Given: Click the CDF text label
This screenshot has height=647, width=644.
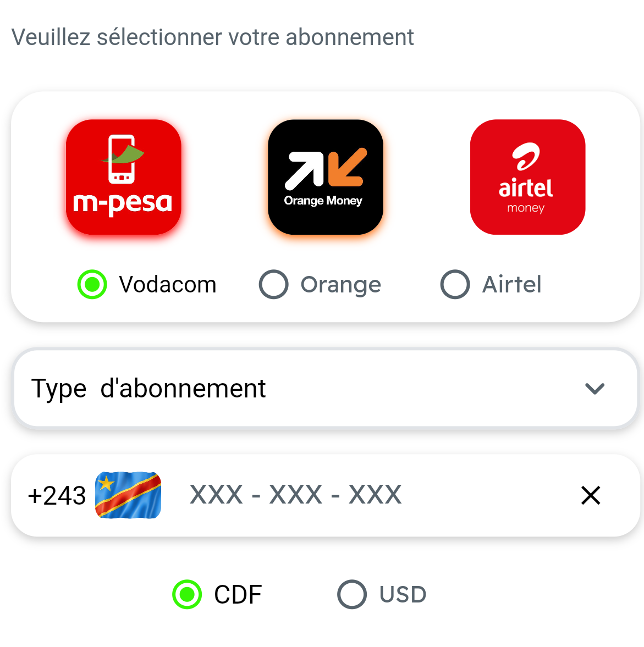Looking at the screenshot, I should coord(238,595).
